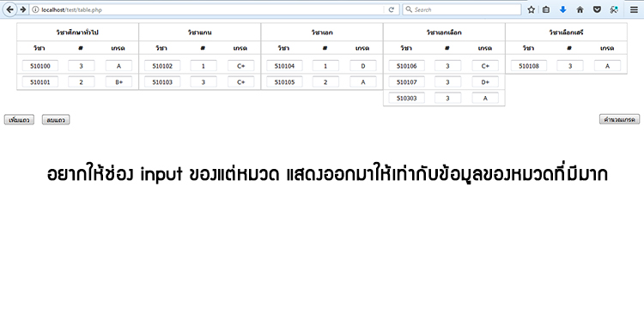Select the course field containing 510105

tap(284, 82)
